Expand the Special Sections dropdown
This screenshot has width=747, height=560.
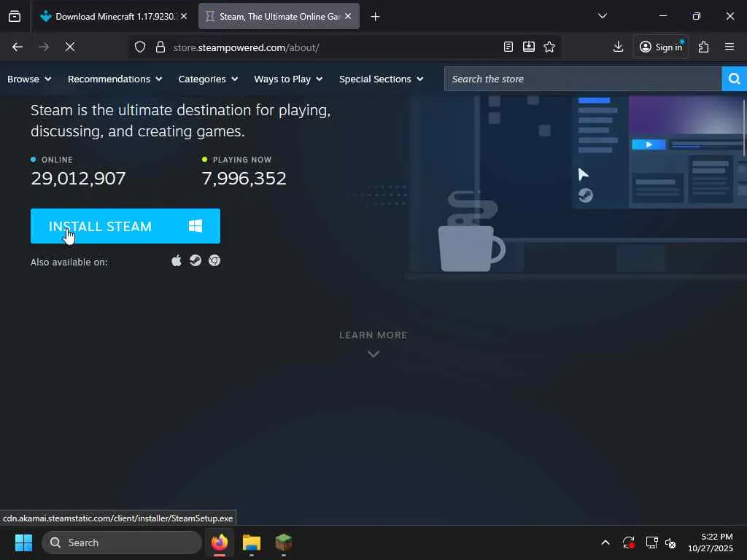click(381, 79)
